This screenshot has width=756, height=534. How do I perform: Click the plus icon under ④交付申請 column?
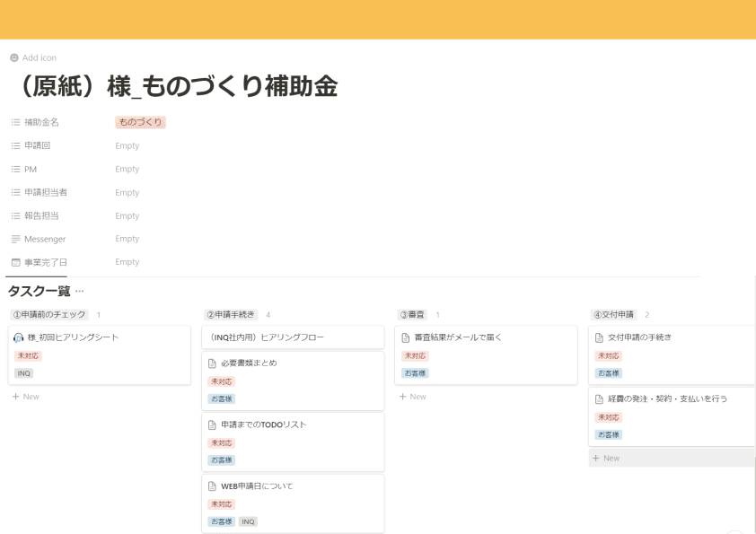point(596,459)
